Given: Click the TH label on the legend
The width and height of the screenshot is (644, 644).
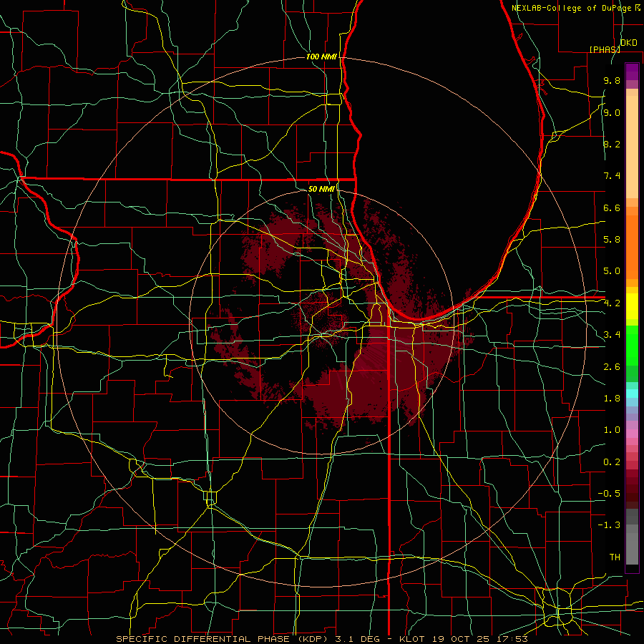Looking at the screenshot, I should 615,557.
